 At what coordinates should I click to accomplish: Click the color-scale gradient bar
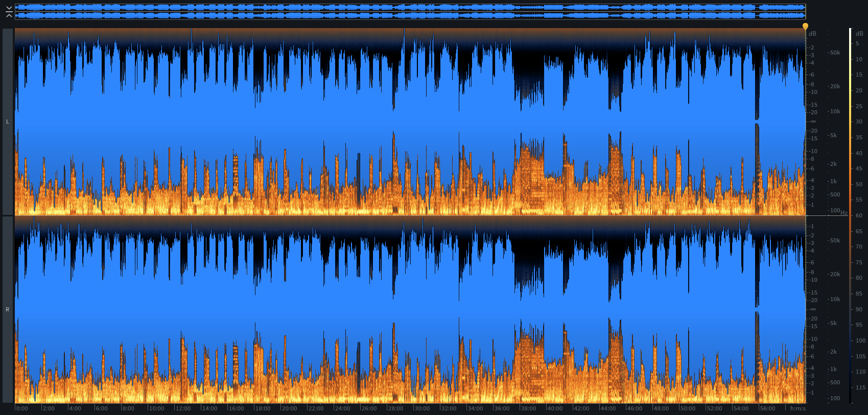pos(851,216)
